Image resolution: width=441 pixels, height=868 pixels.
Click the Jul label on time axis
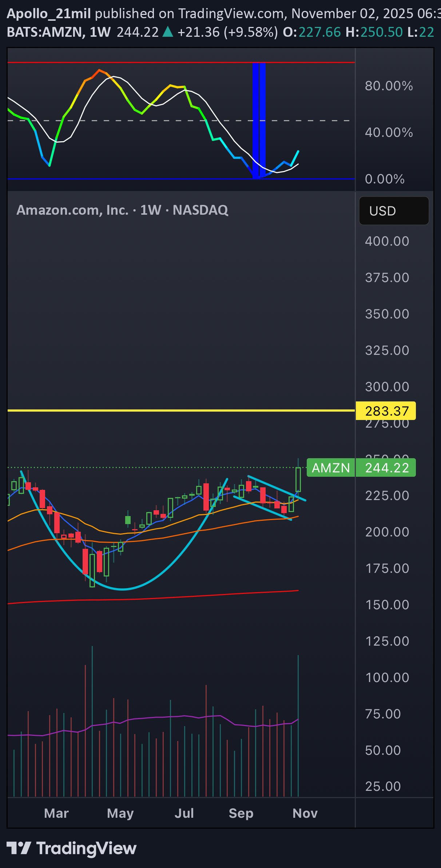point(184,813)
